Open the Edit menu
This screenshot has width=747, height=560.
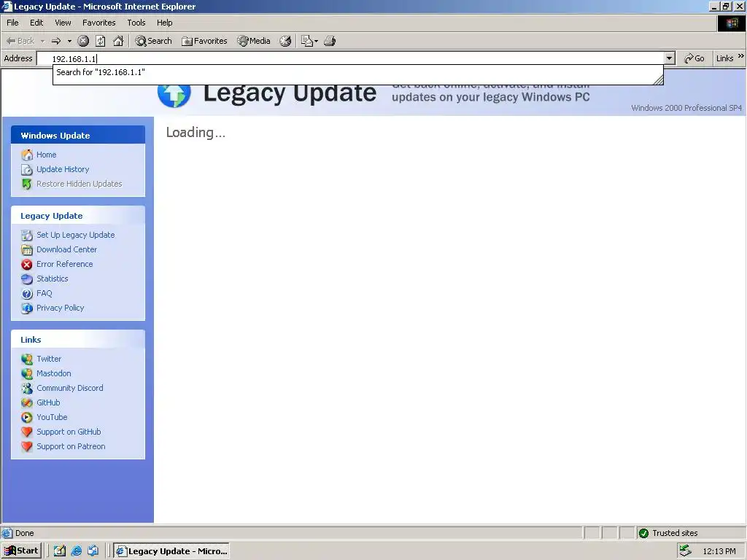pyautogui.click(x=36, y=23)
